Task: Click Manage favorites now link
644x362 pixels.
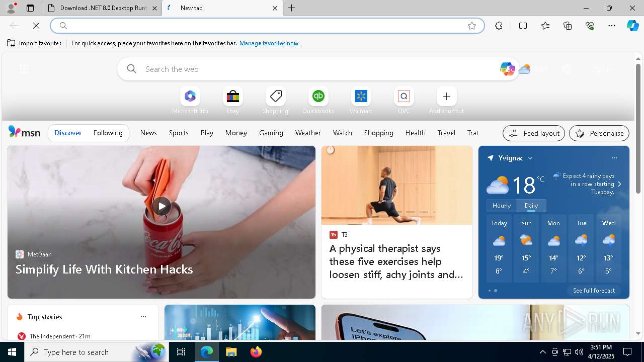Action: [x=269, y=43]
